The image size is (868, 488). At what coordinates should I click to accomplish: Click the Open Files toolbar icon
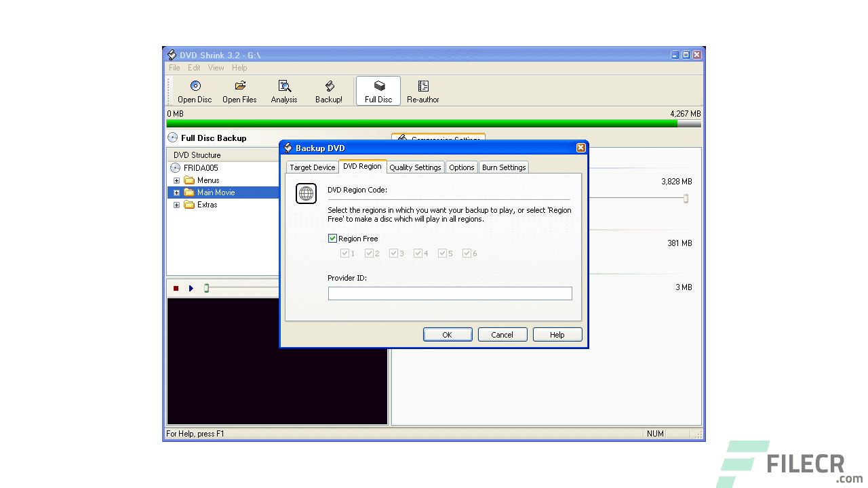click(x=239, y=90)
